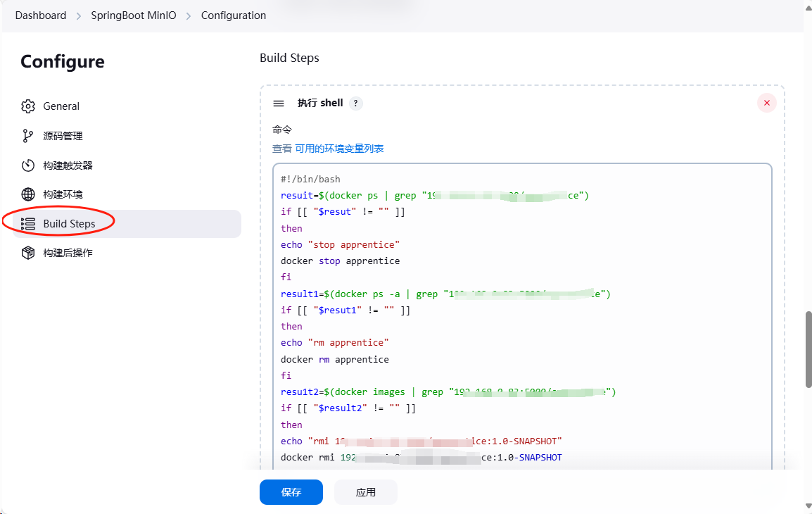Click the 'if [[ "$result2" != "" ]]' line
812x514 pixels.
[348, 408]
